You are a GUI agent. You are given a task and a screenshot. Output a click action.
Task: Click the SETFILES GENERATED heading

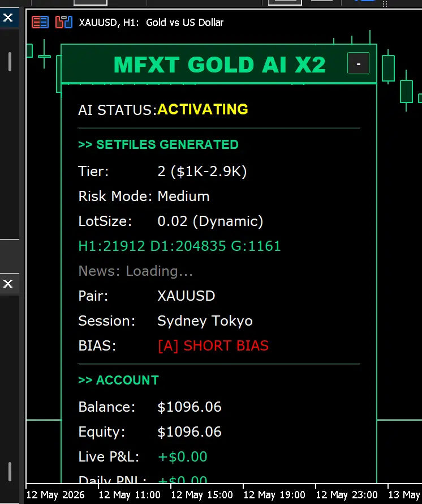(x=158, y=144)
